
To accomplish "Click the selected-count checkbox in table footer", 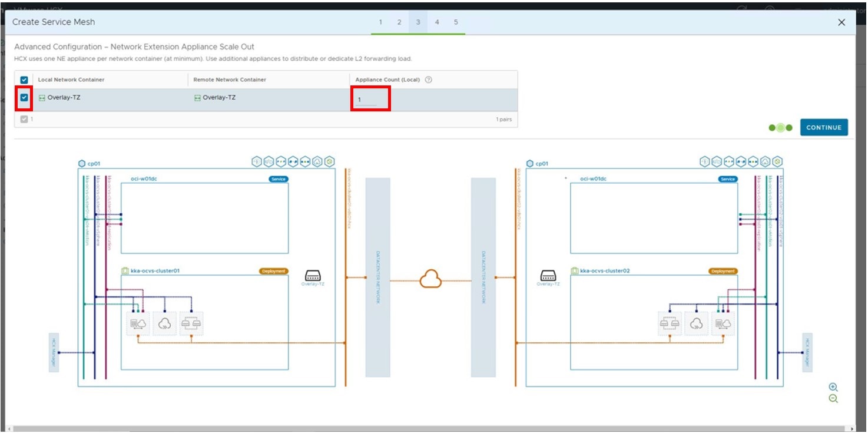I will tap(24, 119).
